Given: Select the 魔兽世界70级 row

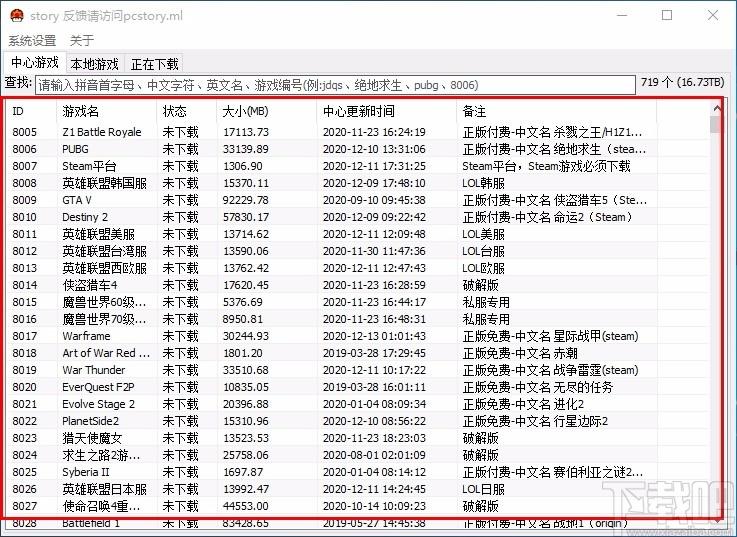Looking at the screenshot, I should (x=358, y=319).
